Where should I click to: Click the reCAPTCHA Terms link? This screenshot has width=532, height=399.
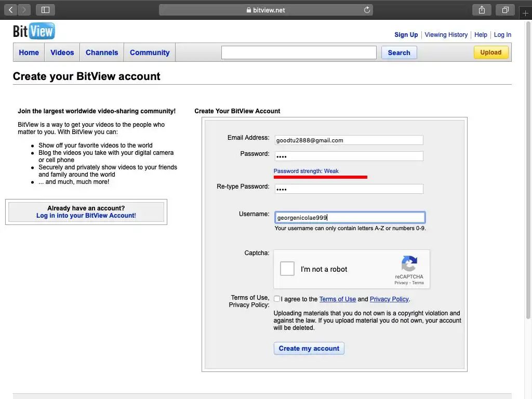(x=418, y=283)
